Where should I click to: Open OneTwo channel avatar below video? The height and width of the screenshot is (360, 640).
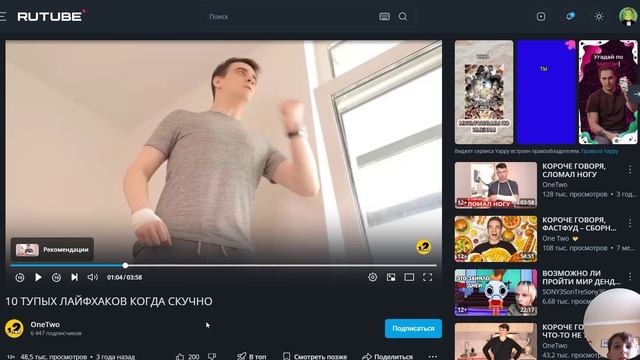pos(14,328)
